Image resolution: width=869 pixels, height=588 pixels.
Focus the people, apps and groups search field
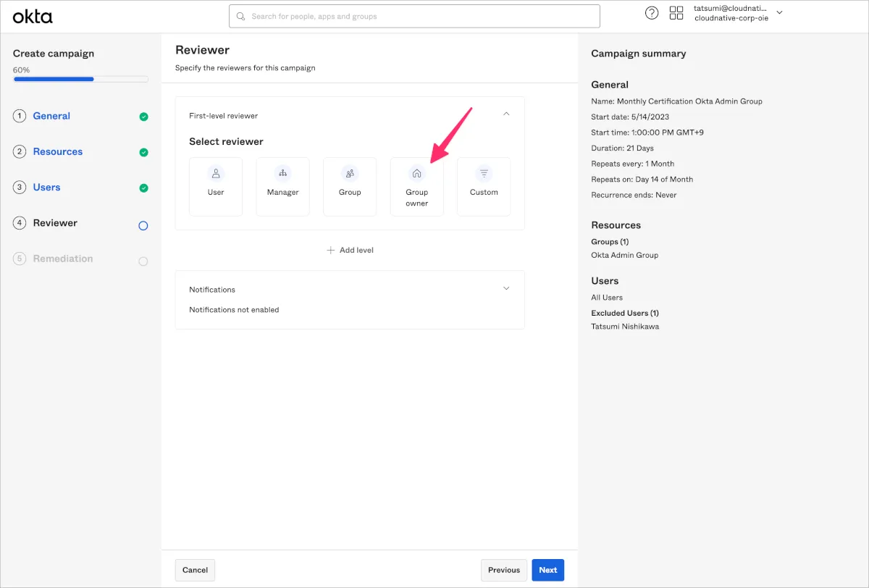pyautogui.click(x=414, y=16)
